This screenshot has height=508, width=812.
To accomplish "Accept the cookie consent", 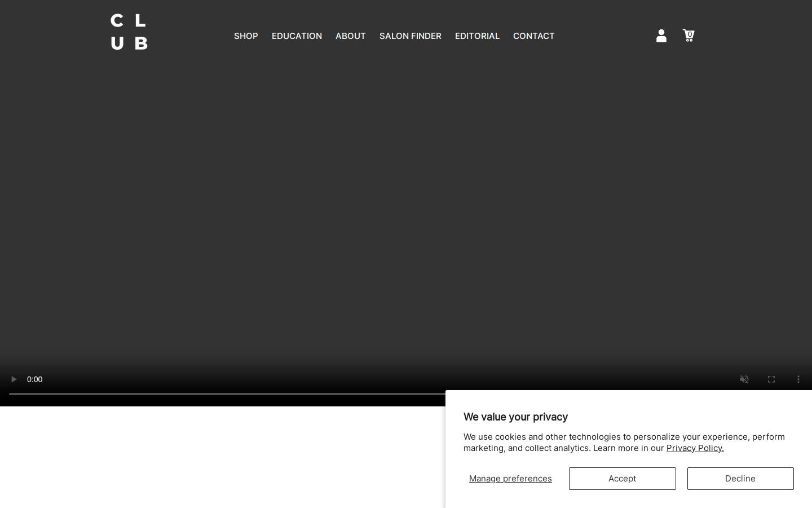I will tap(622, 479).
